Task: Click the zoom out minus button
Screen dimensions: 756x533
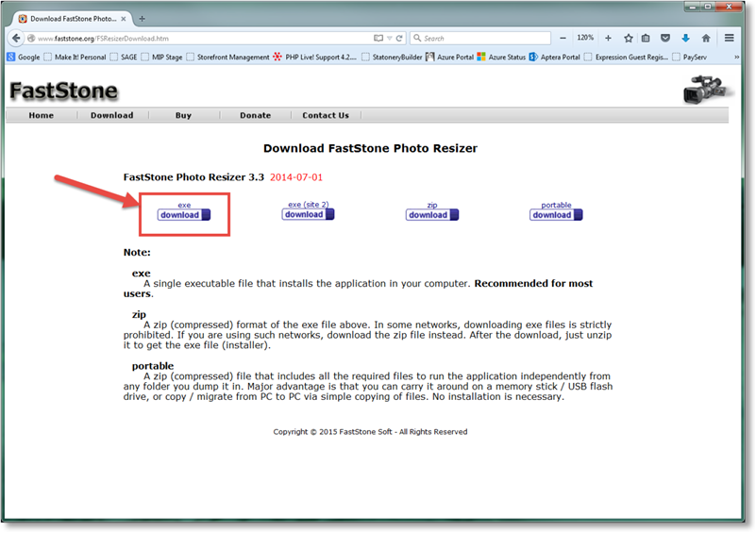Action: click(x=563, y=38)
